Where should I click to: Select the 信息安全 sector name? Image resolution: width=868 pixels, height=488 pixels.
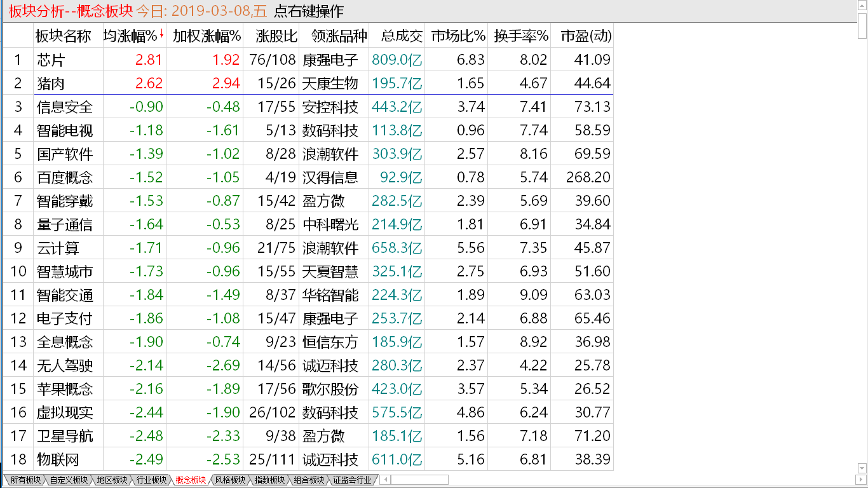coord(65,107)
